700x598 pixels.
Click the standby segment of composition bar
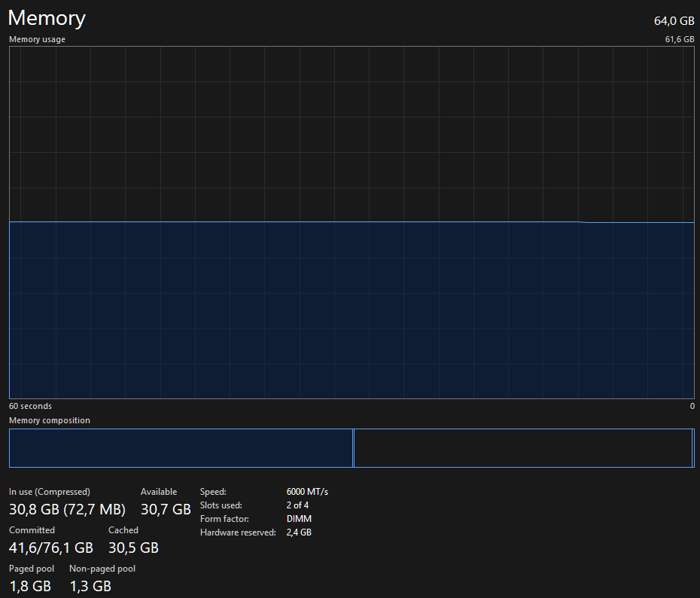(x=522, y=448)
